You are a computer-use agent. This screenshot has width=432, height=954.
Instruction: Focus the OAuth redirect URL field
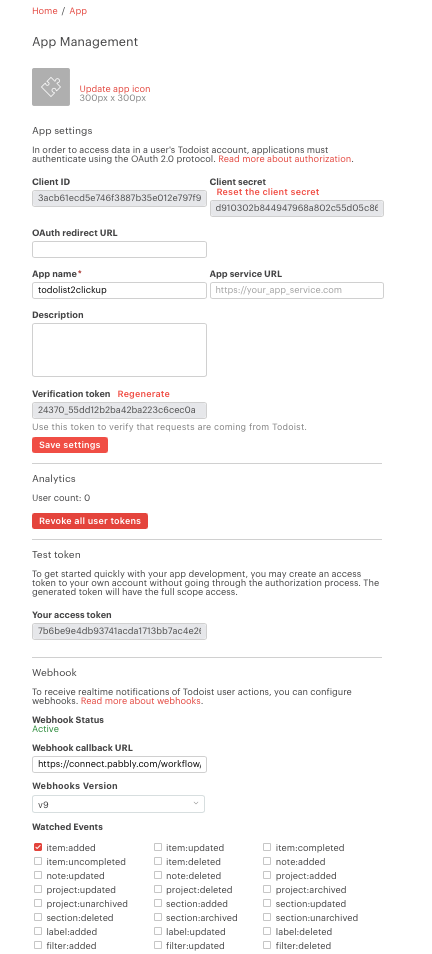119,249
